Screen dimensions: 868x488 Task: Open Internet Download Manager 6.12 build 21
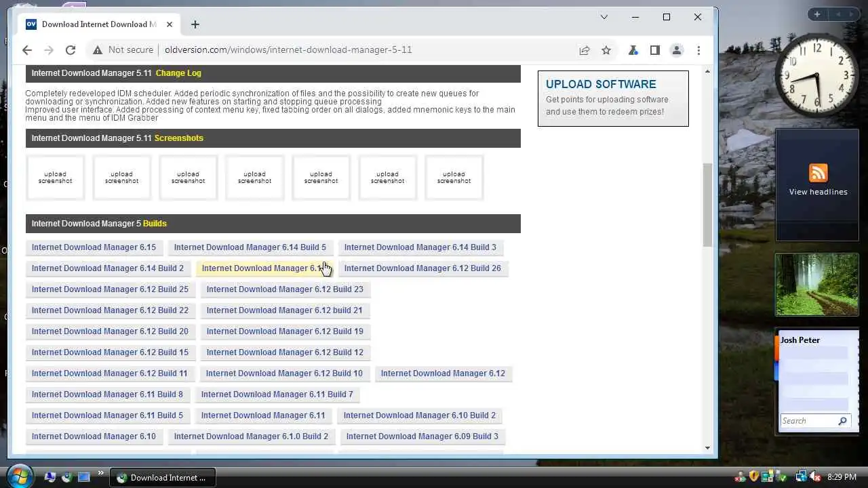click(x=284, y=310)
